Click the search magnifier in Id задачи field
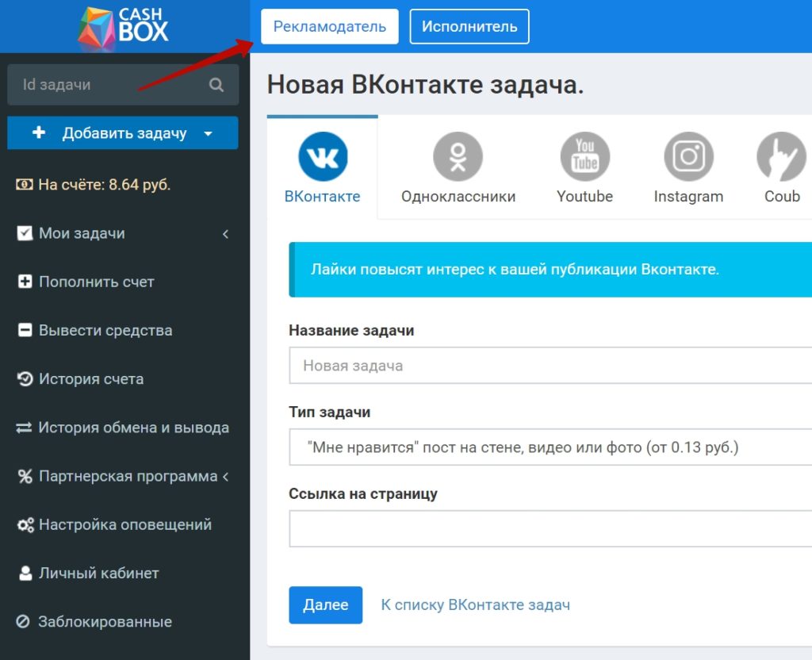This screenshot has width=812, height=660. [x=216, y=85]
